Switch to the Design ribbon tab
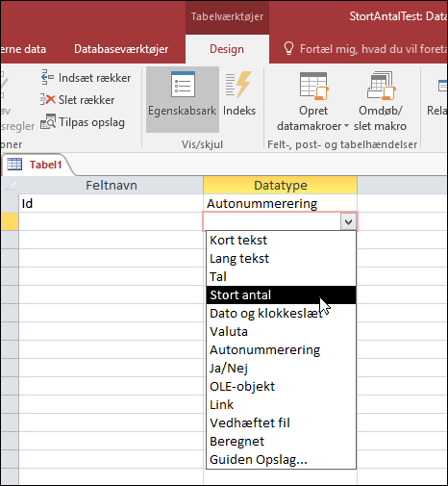Screen dimensions: 448x486 227,49
